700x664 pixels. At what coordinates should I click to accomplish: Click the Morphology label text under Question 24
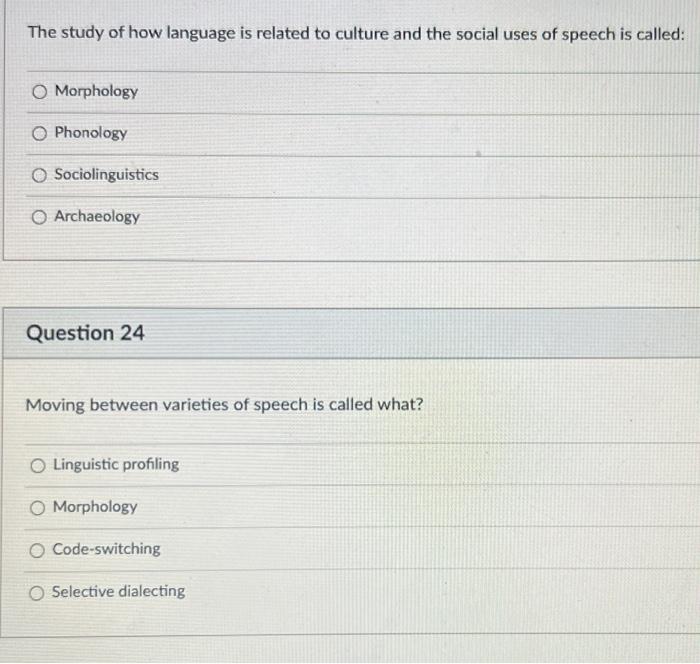pyautogui.click(x=95, y=507)
